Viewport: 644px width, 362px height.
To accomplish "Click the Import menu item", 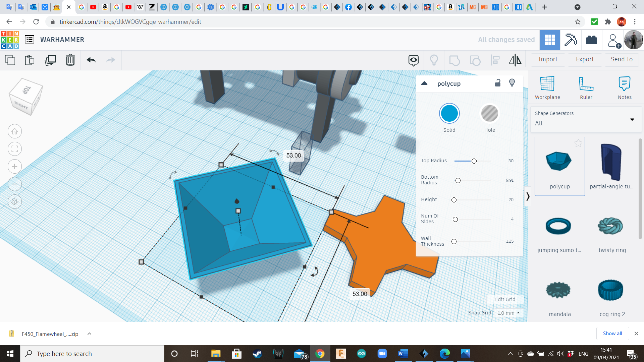I will [548, 59].
